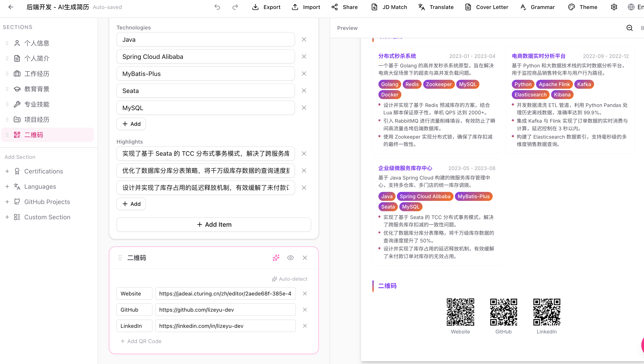Click the undo arrow
The width and height of the screenshot is (644, 364).
click(x=217, y=7)
